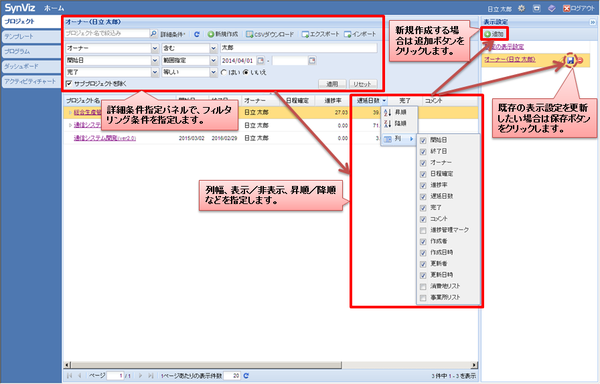Open the オーナー field dropdown
This screenshot has height=384, width=600.
155,48
